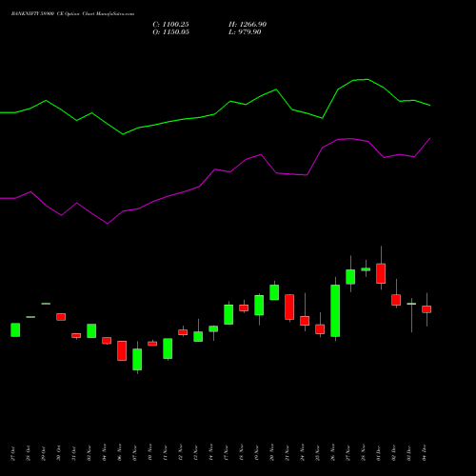
Task: Click the green candle on 27 Oct
Action: (15, 329)
